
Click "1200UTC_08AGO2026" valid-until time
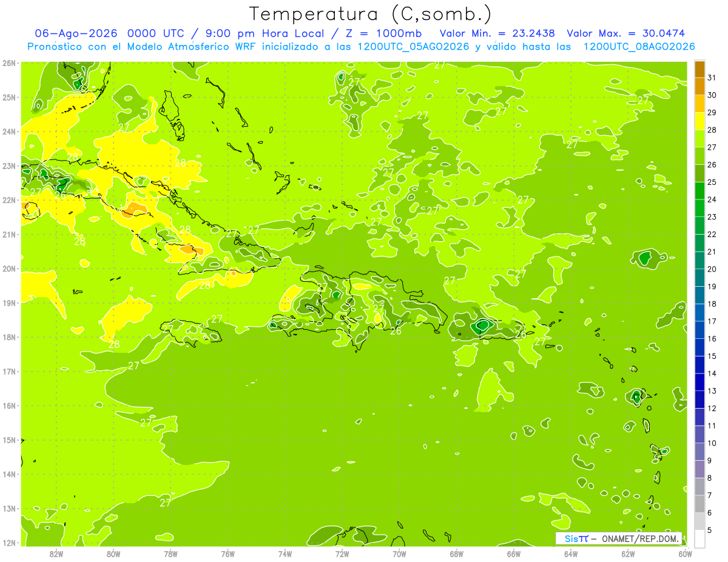click(x=639, y=47)
